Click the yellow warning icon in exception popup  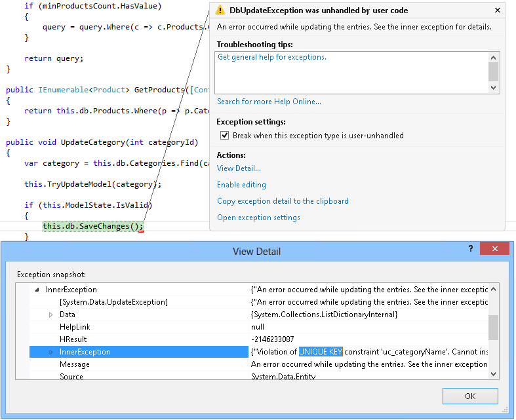(220, 10)
